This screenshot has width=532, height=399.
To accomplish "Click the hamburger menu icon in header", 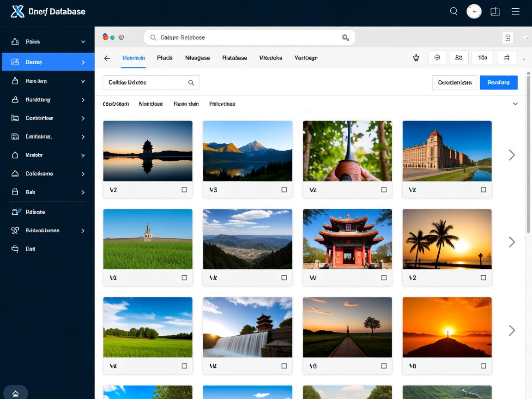I will (x=515, y=12).
